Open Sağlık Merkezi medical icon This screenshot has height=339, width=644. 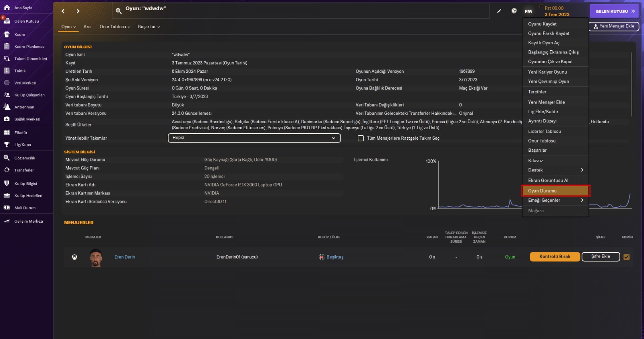[x=7, y=119]
